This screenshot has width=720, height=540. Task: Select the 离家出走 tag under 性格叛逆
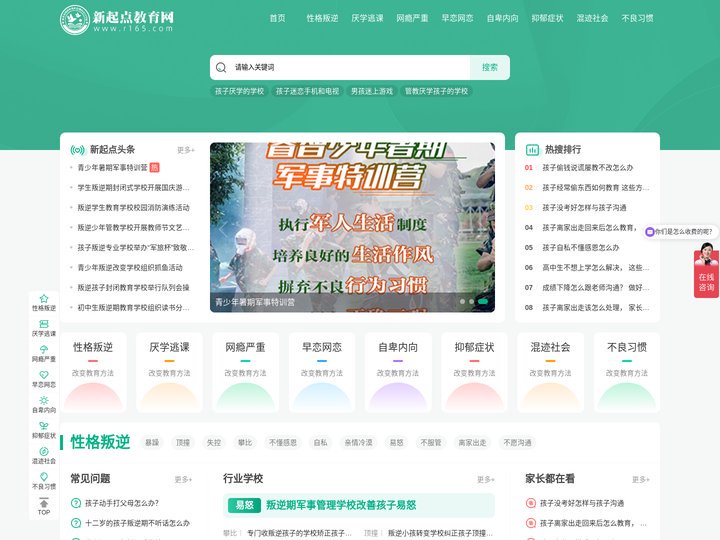click(472, 443)
